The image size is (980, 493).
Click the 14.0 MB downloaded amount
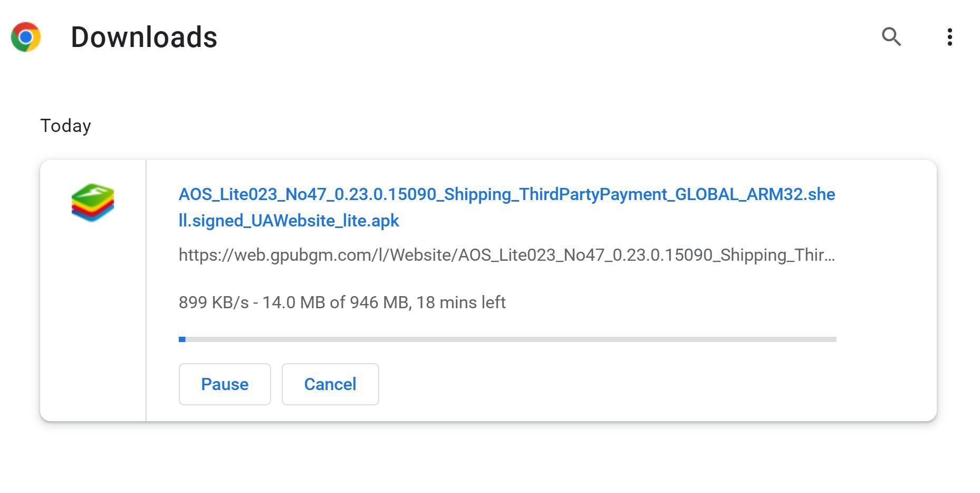(293, 303)
